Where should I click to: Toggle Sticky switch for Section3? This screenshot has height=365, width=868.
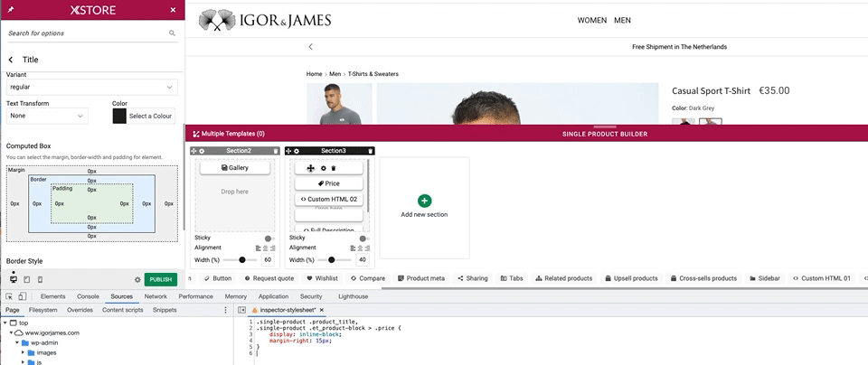364,239
